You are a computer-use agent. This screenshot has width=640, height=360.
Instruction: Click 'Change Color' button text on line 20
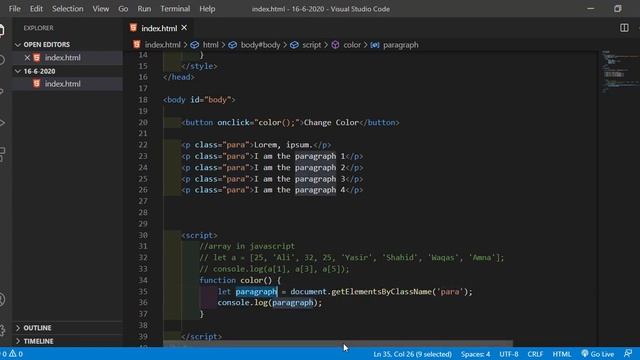[x=331, y=122]
